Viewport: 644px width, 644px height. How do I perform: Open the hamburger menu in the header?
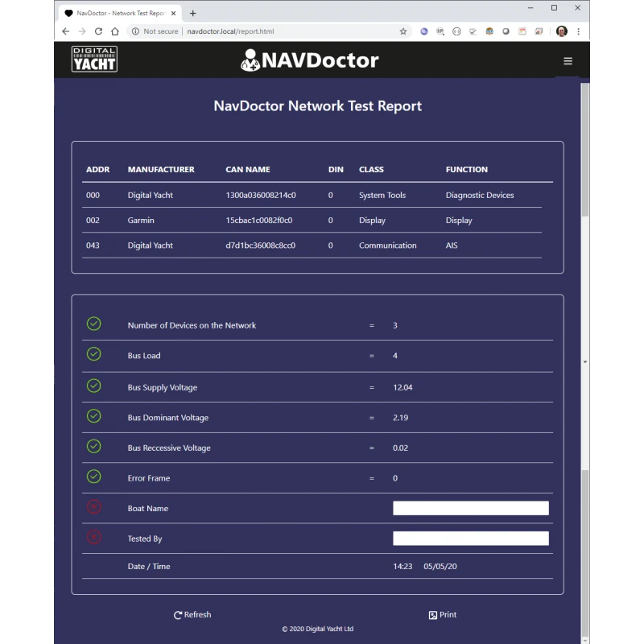[568, 61]
